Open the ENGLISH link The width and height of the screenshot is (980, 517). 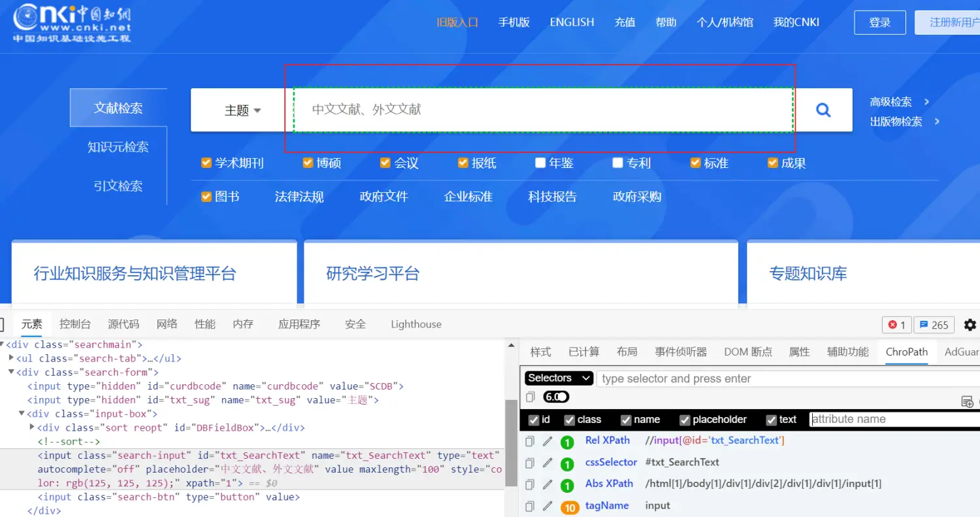[572, 22]
